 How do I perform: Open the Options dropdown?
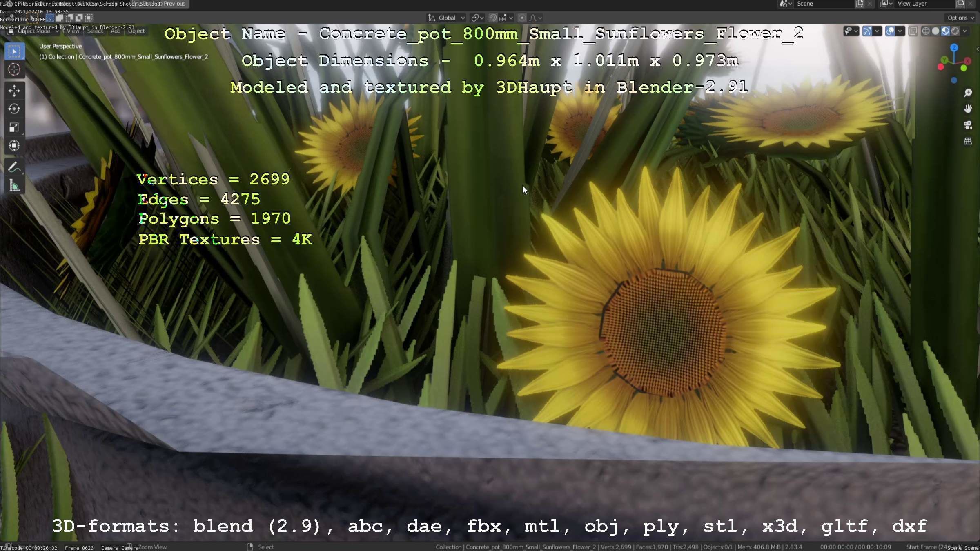coord(960,18)
